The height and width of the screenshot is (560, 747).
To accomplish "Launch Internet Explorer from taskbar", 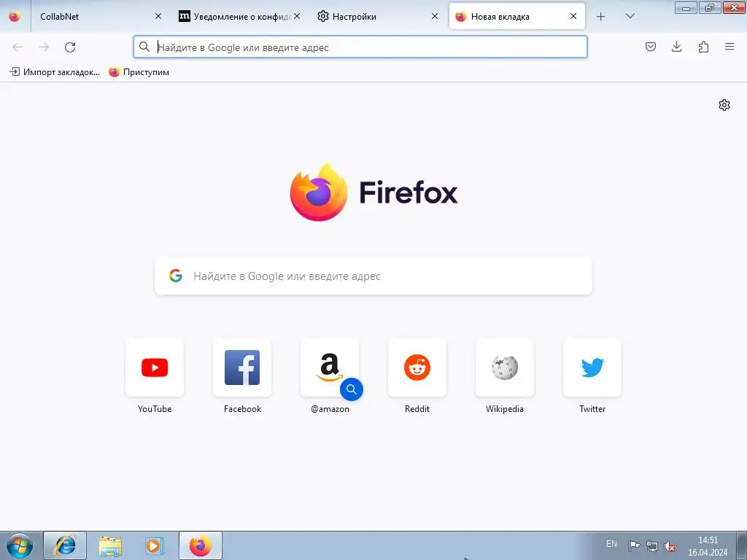I will coord(65,545).
